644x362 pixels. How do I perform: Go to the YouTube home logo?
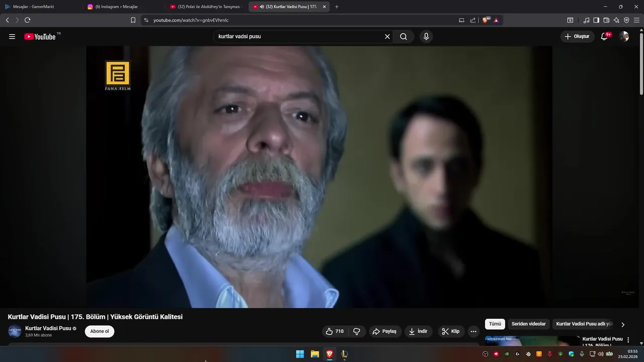click(40, 37)
